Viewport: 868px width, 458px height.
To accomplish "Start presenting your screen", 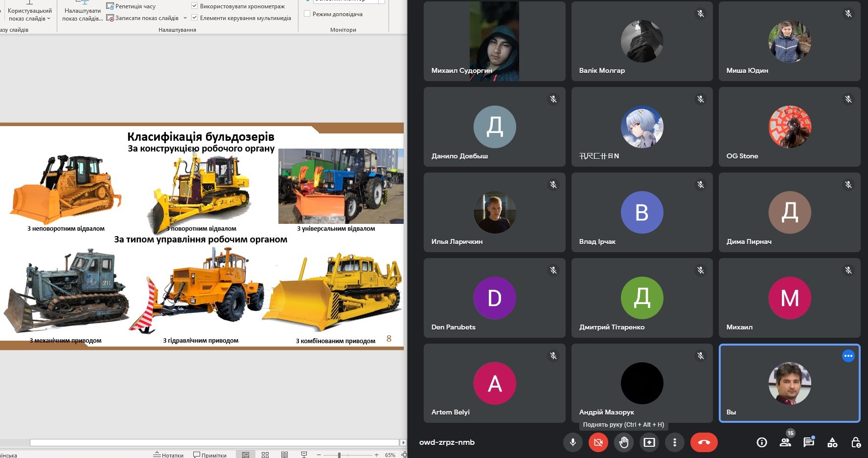I will coord(649,442).
